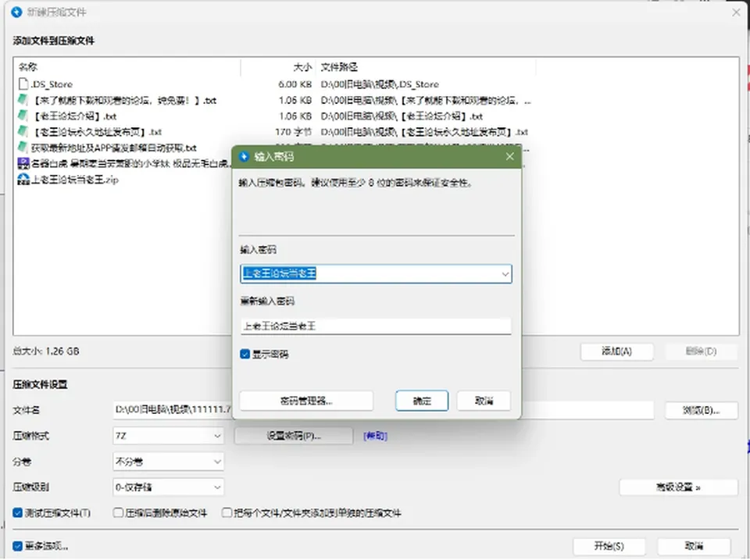Click the .DS_Store file icon
The height and width of the screenshot is (560, 750).
pos(23,84)
